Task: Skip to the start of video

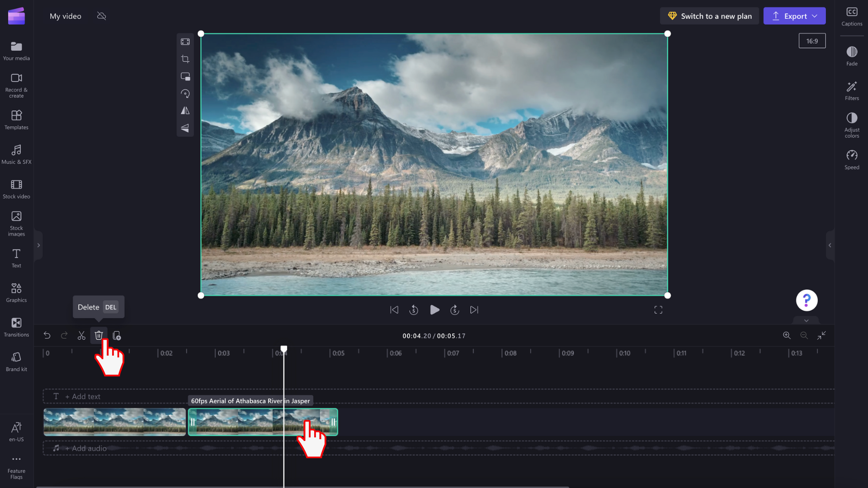Action: [x=394, y=310]
